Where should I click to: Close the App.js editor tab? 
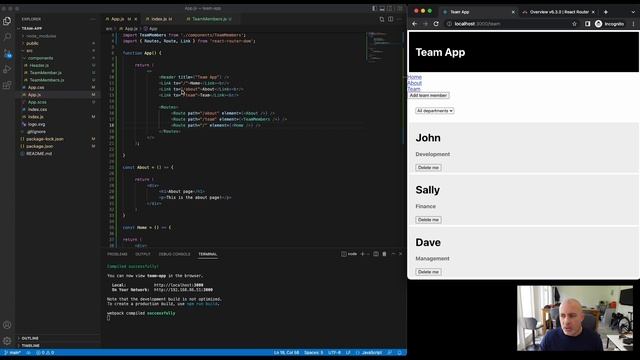tap(136, 19)
